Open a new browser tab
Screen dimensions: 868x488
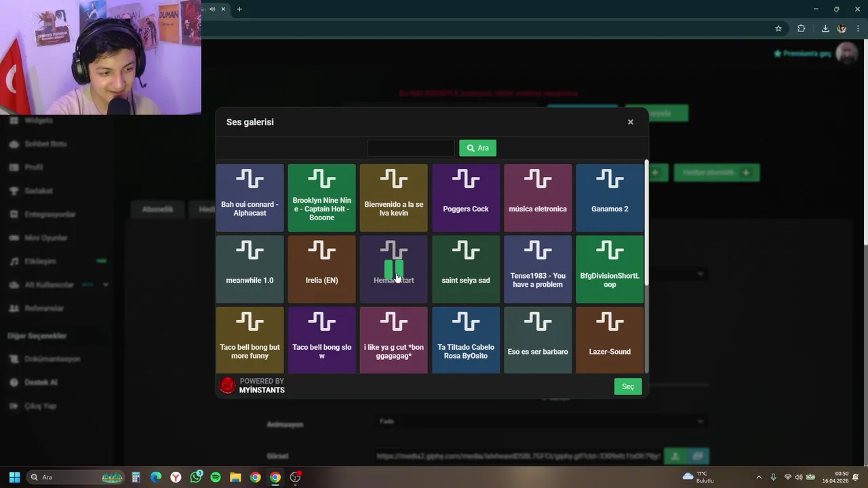[x=239, y=9]
